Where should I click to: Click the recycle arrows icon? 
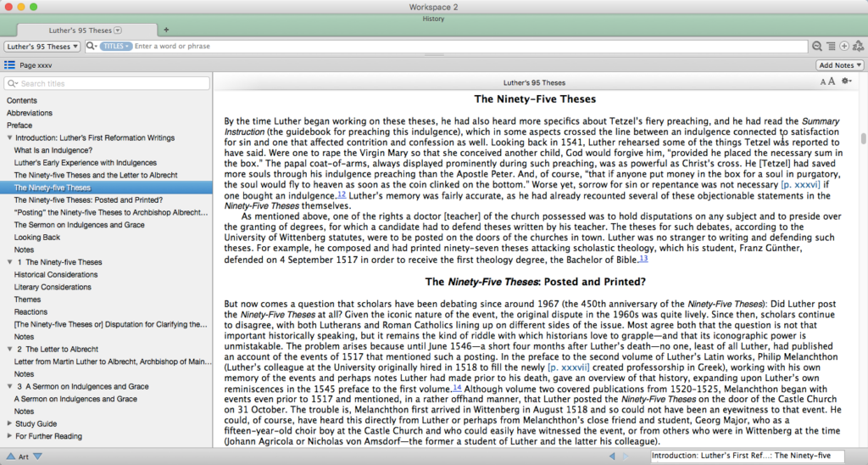tap(858, 47)
